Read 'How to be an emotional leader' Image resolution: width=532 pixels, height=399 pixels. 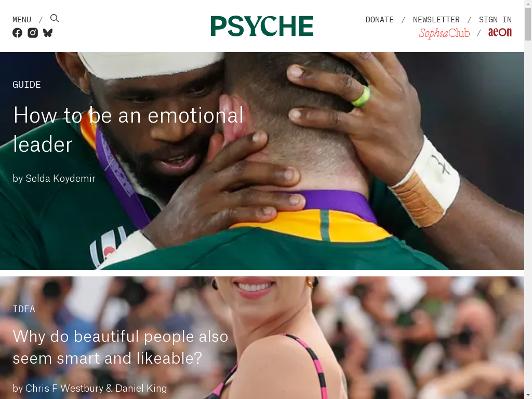(128, 129)
